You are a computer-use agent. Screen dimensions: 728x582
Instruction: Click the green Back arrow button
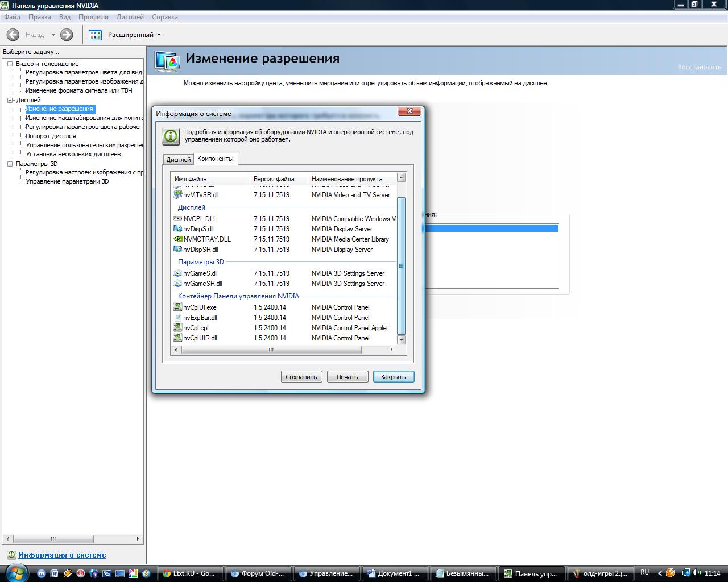13,35
